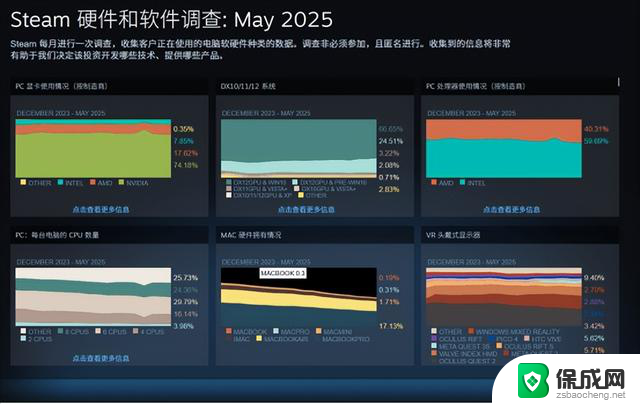Open more info link under PC processor chart
640x404 pixels.
click(511, 209)
